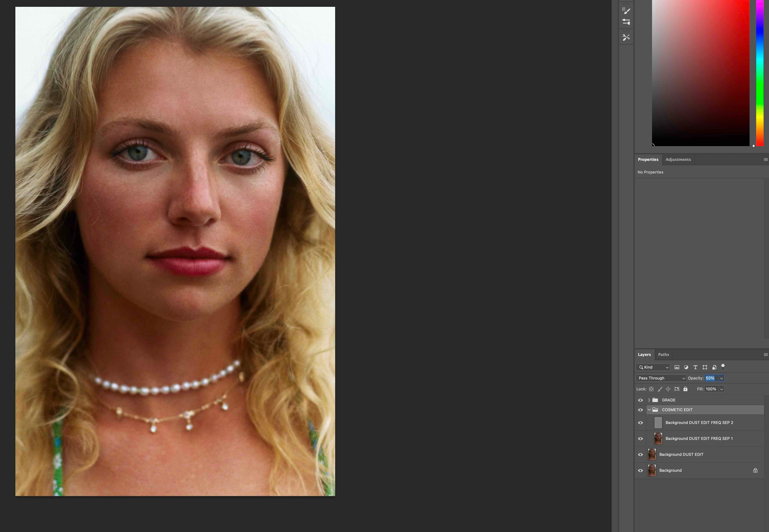Filter layers by adjustment layers icon
Viewport: 769px width, 532px height.
coord(686,367)
